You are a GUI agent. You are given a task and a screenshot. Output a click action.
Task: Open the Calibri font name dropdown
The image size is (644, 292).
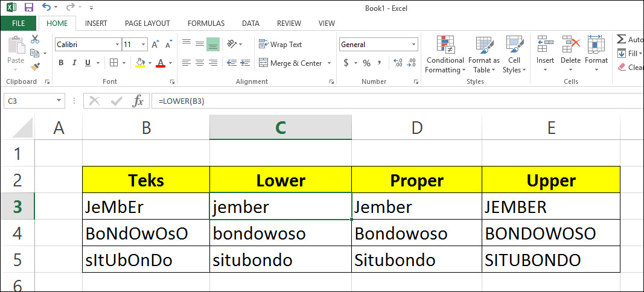(117, 45)
